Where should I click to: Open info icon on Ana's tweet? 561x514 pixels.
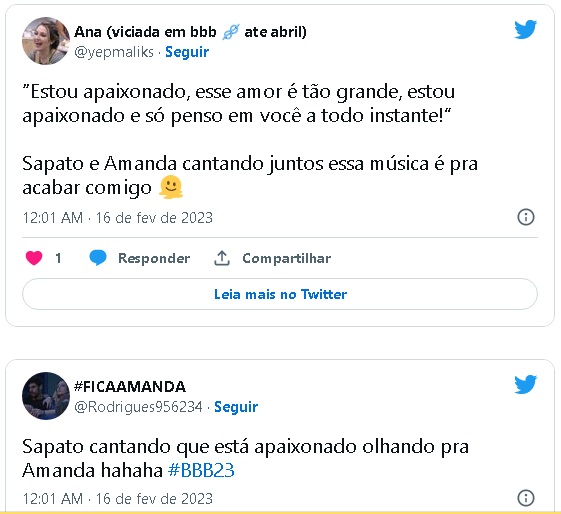pos(526,217)
